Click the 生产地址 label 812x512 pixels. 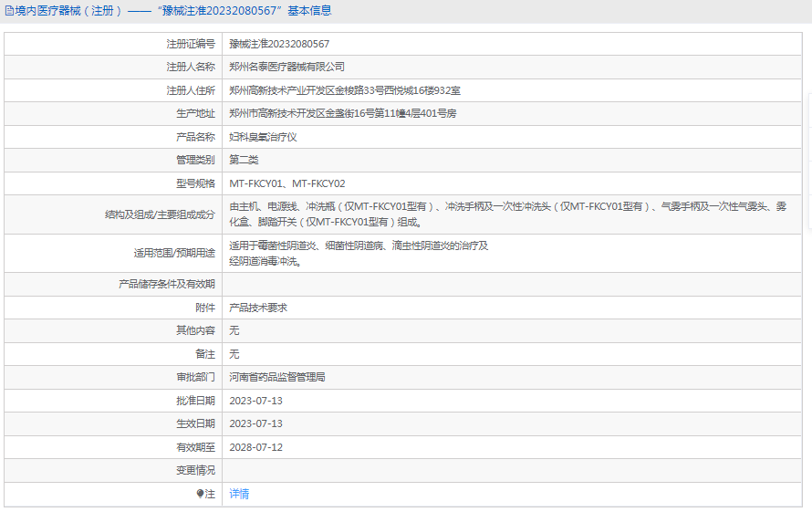196,113
